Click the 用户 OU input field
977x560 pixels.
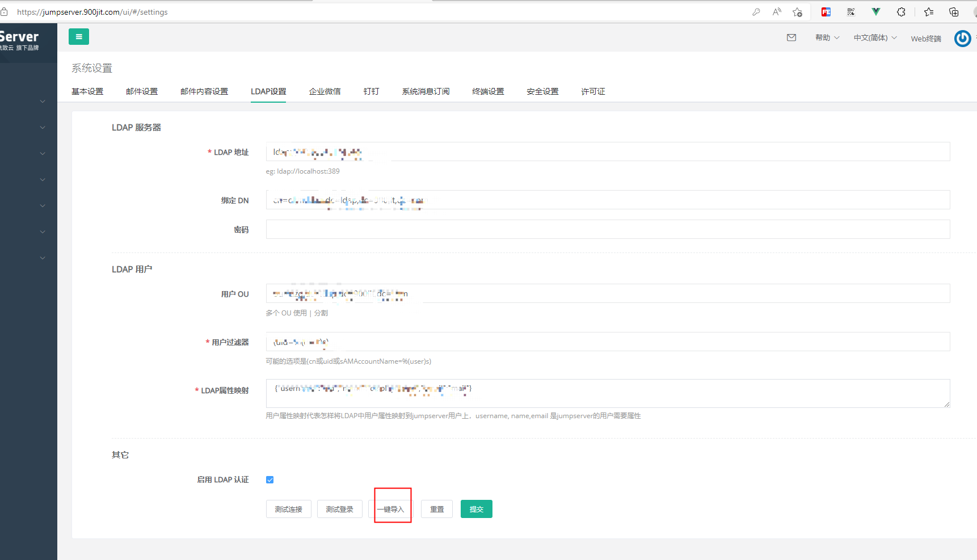click(x=608, y=293)
